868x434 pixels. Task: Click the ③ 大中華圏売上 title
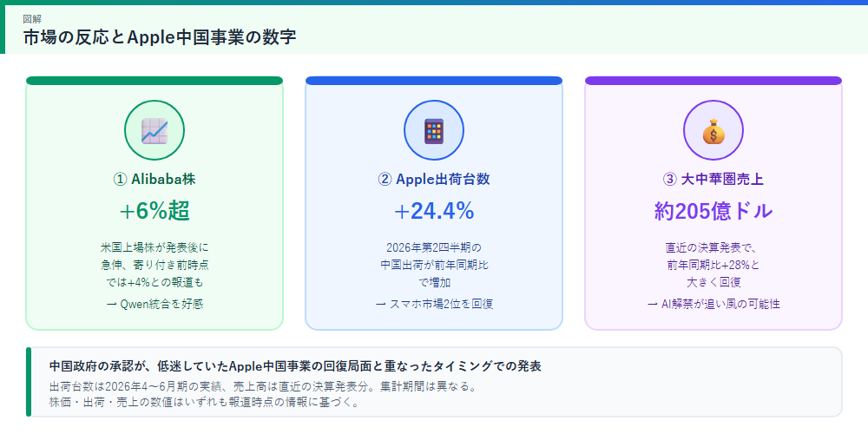(x=713, y=180)
